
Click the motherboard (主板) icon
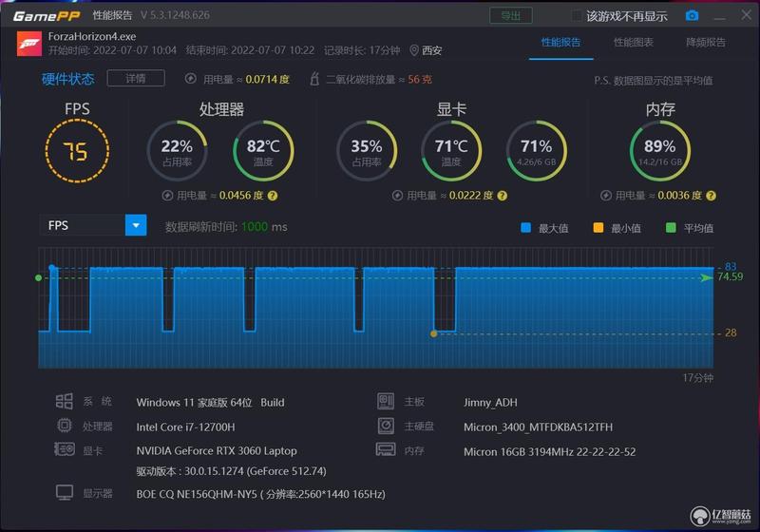tap(386, 401)
